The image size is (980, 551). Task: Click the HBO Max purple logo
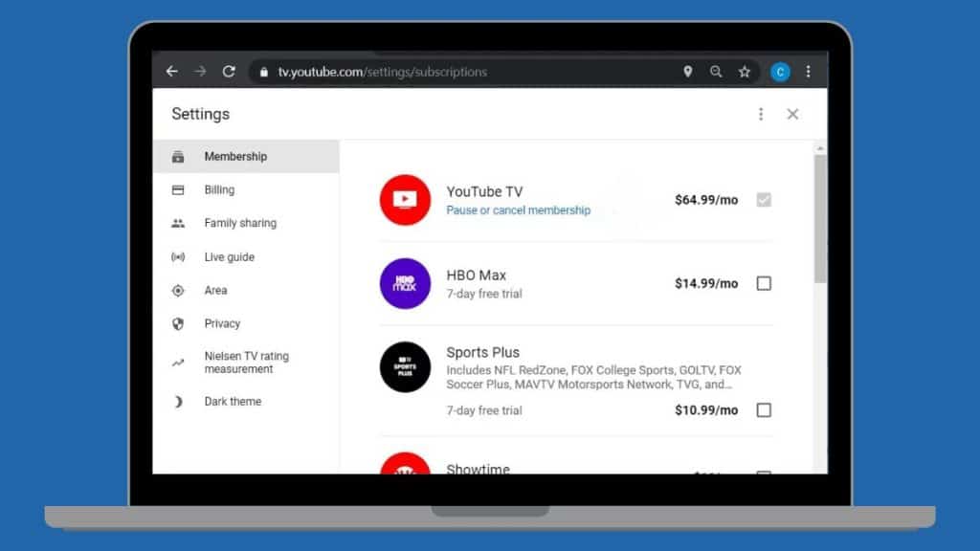click(x=405, y=283)
